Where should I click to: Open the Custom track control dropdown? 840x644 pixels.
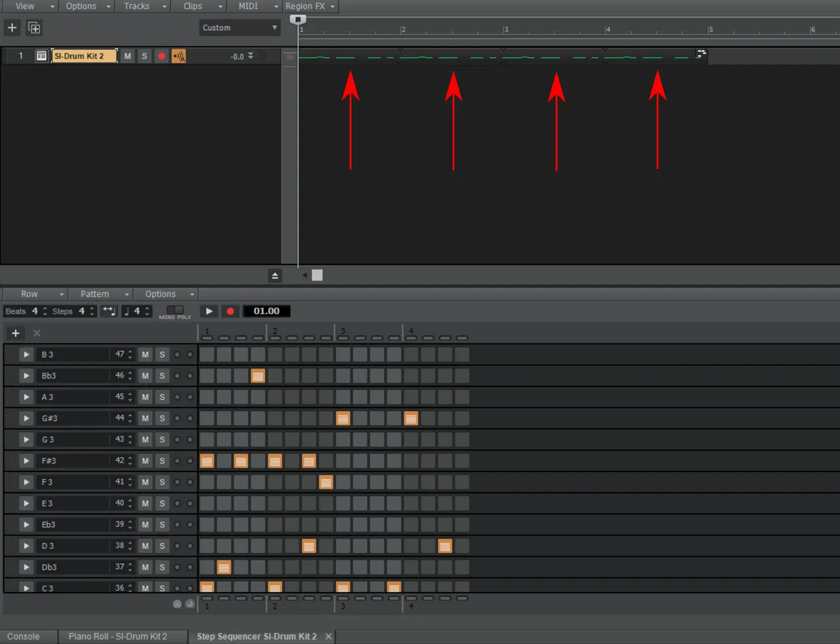[x=240, y=28]
